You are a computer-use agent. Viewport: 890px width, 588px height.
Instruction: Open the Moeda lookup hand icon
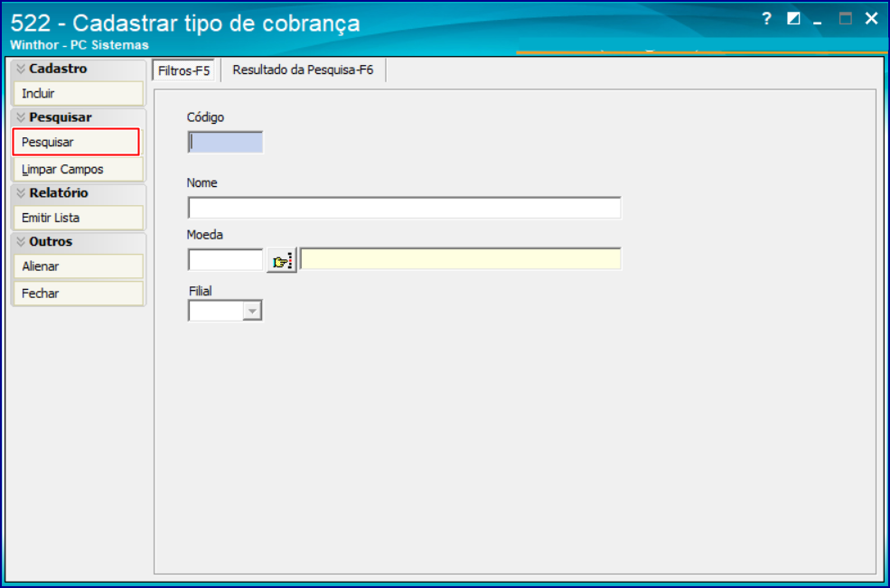282,260
